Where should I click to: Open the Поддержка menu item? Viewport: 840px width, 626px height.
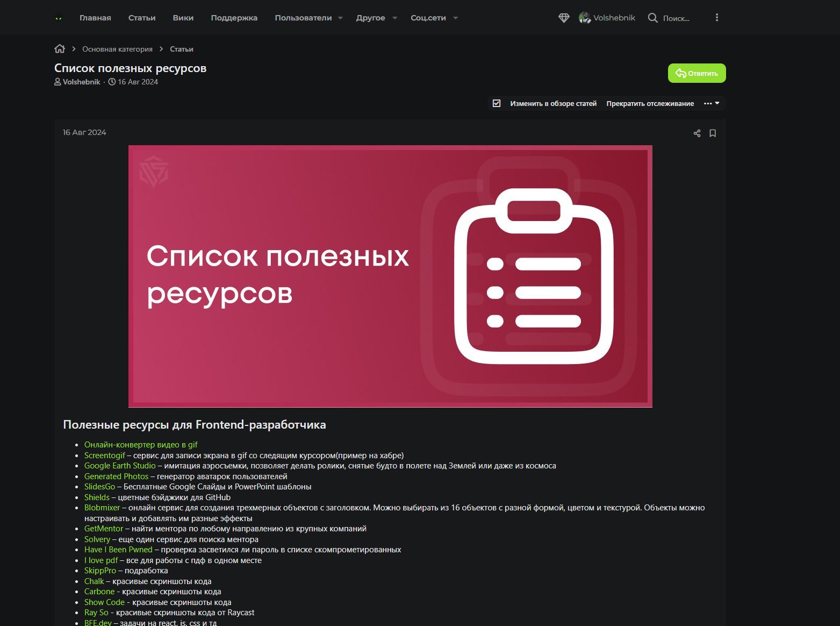[234, 18]
